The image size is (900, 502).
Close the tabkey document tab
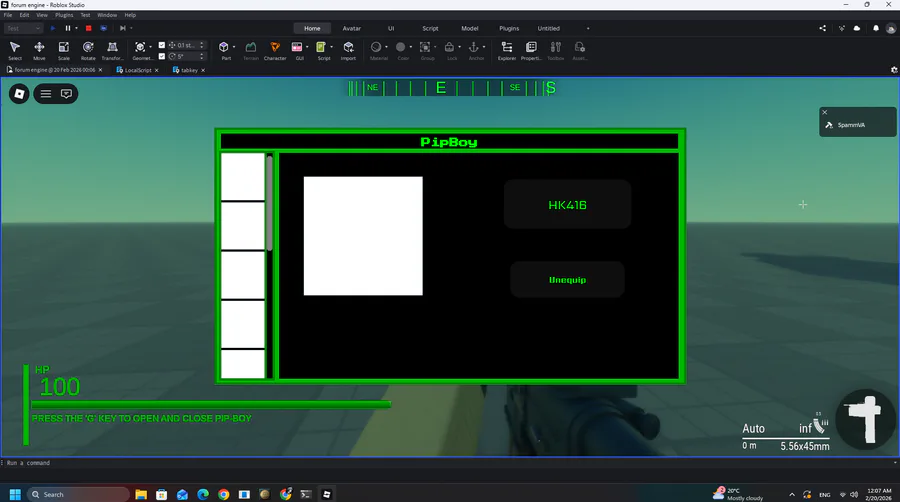point(203,70)
